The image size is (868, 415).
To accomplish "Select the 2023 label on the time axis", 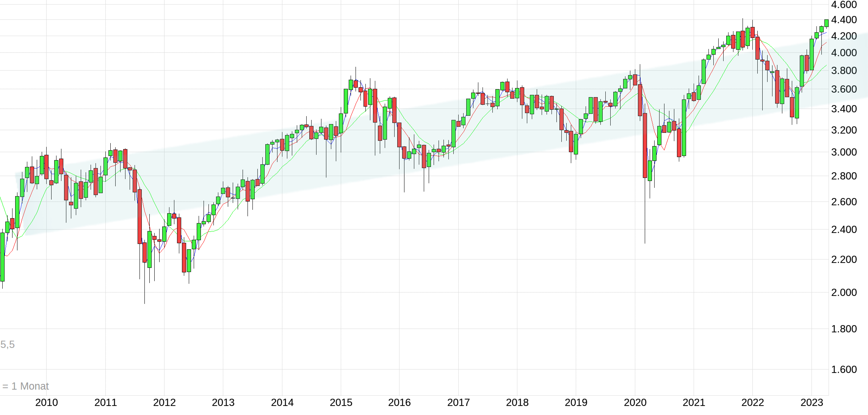I will tap(812, 402).
